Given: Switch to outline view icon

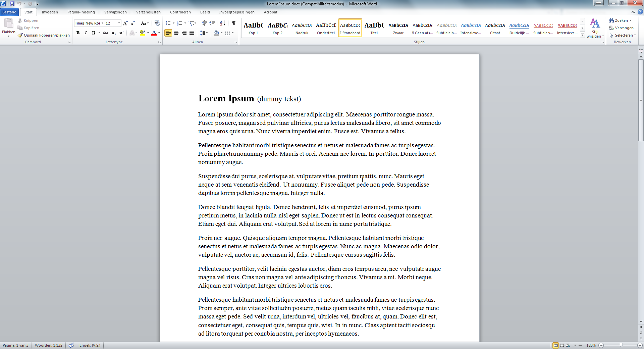Looking at the screenshot, I should [574, 345].
